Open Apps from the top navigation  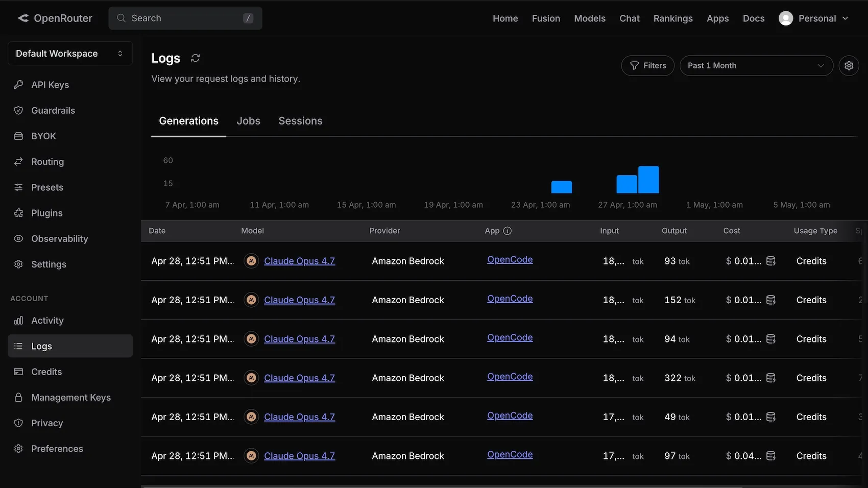pos(718,18)
